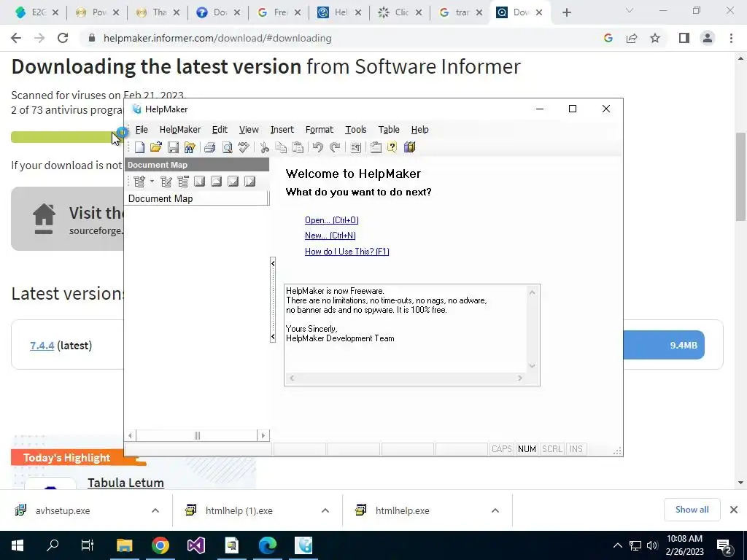Click the New document icon in HelpMaker toolbar

coord(139,147)
